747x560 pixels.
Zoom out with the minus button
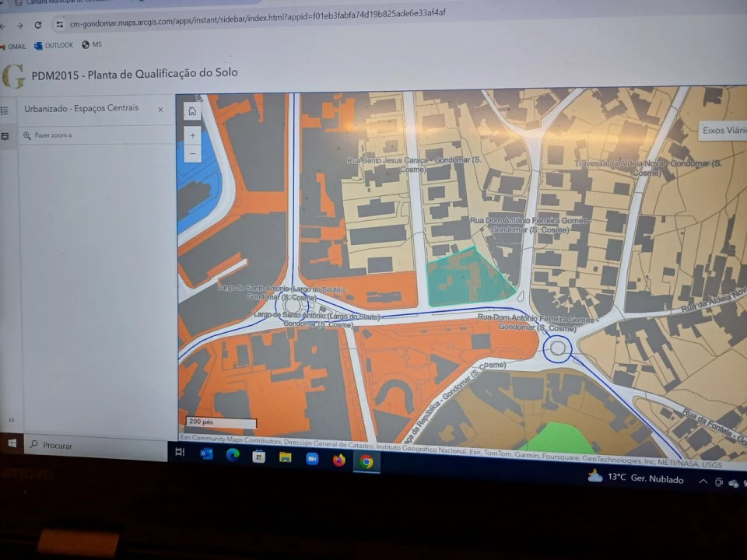193,154
